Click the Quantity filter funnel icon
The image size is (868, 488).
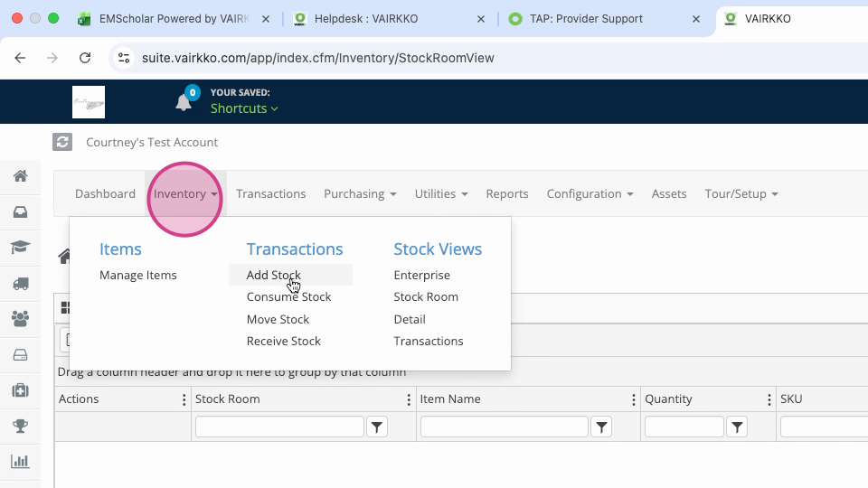[737, 427]
